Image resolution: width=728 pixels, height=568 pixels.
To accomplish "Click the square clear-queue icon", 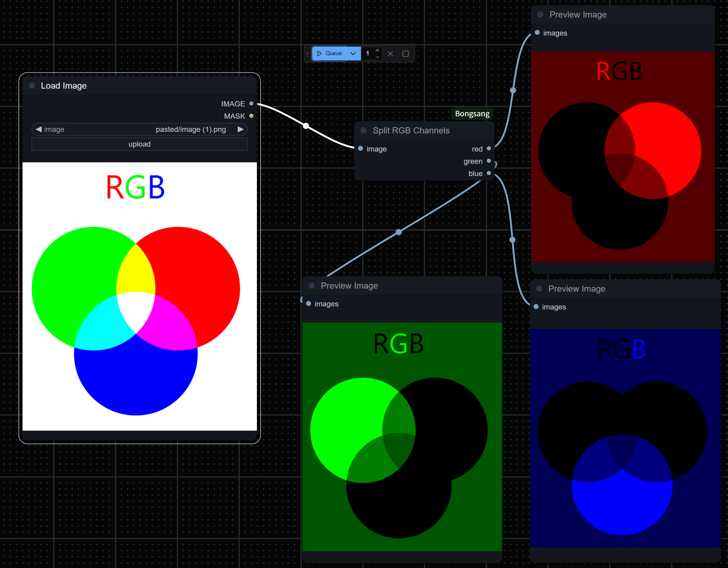I will (x=405, y=54).
